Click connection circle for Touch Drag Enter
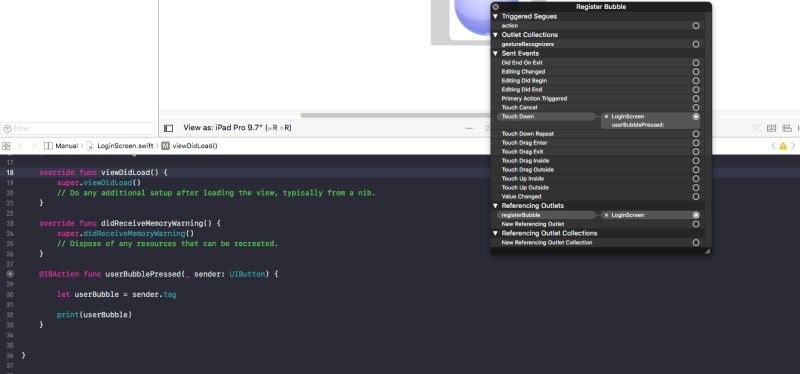The image size is (800, 374). 696,143
